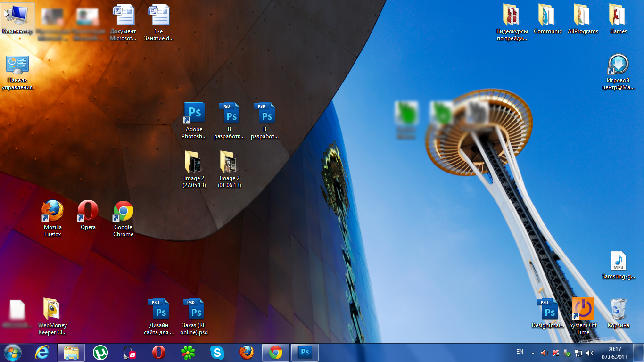Click the Mozilla Firefox desktop shortcut
The width and height of the screenshot is (644, 362).
pos(52,212)
